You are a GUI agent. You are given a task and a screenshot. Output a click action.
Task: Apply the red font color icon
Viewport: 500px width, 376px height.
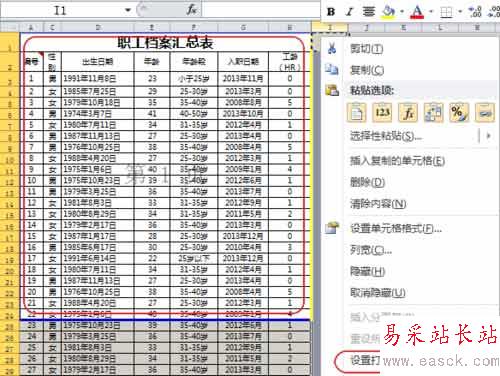(417, 12)
